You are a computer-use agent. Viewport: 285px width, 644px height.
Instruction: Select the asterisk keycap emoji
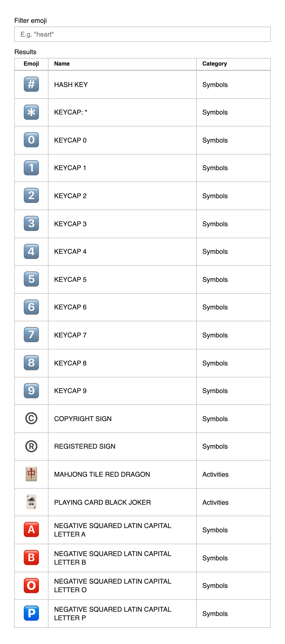(31, 112)
